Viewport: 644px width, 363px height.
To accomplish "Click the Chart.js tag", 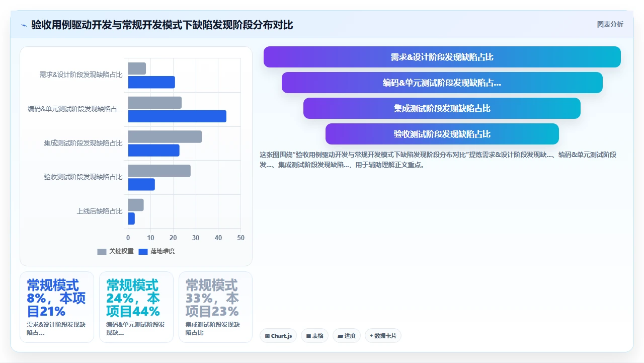I will [x=278, y=336].
